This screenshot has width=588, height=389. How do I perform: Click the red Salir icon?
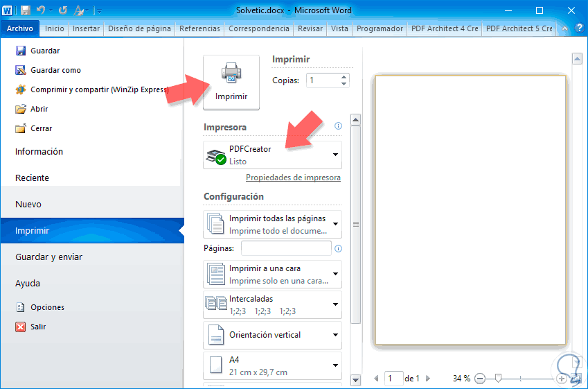pos(21,327)
